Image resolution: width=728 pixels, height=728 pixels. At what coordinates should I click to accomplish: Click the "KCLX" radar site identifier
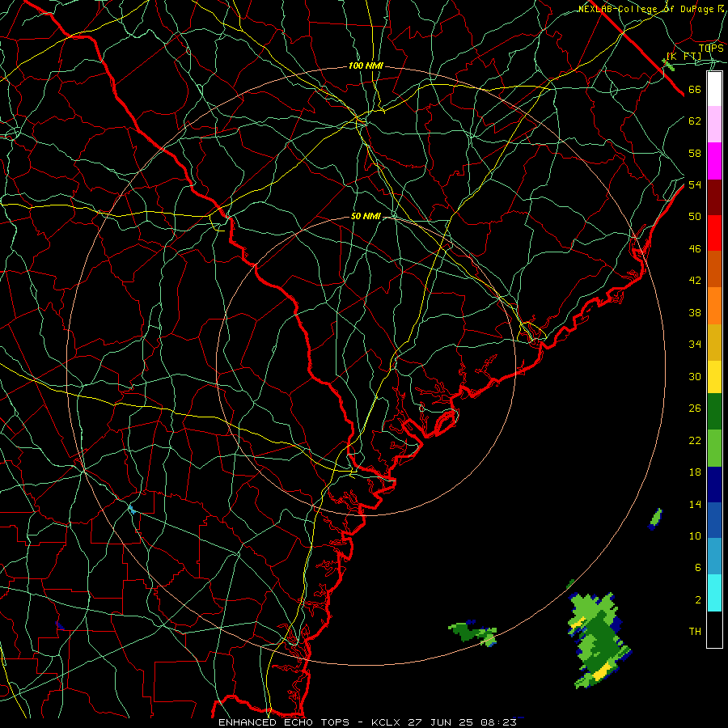coord(387,722)
